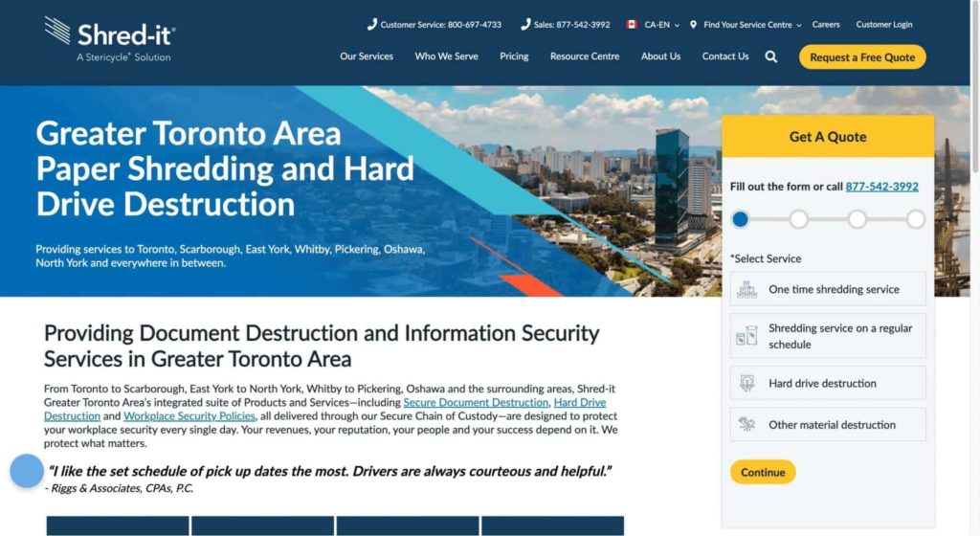Open the Resource Centre menu
This screenshot has width=980, height=536.
click(585, 56)
